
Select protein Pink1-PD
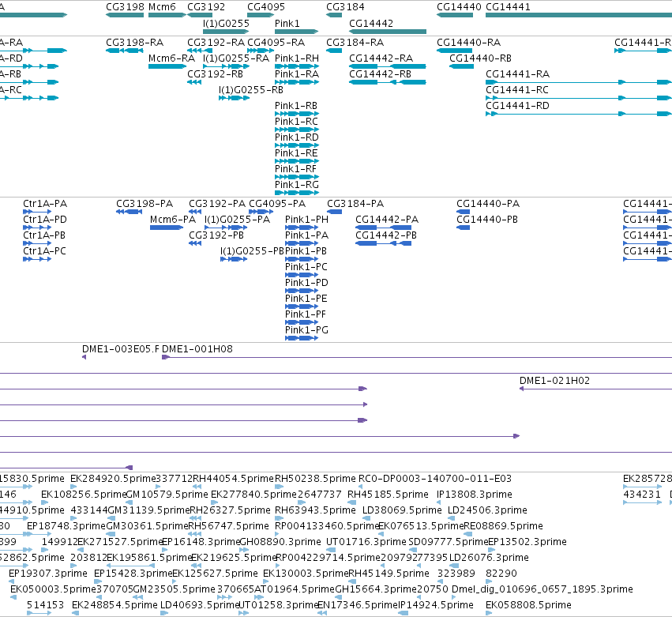[x=302, y=291]
